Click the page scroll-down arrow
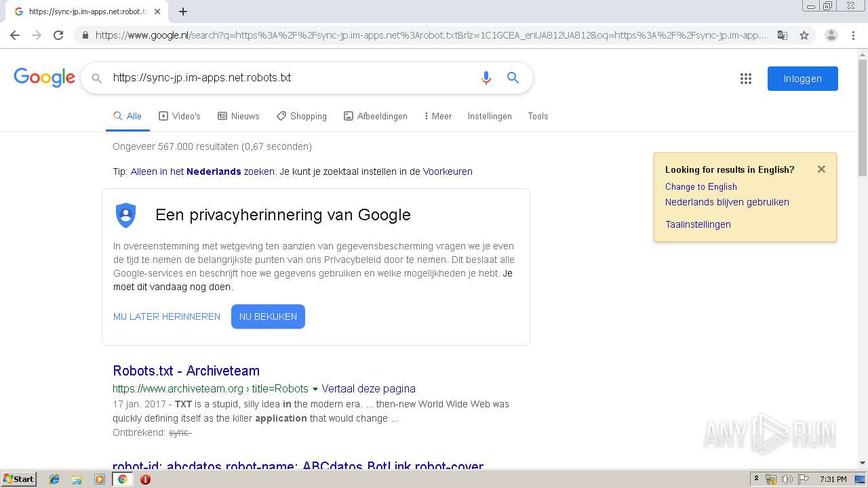868x488 pixels. pyautogui.click(x=863, y=463)
